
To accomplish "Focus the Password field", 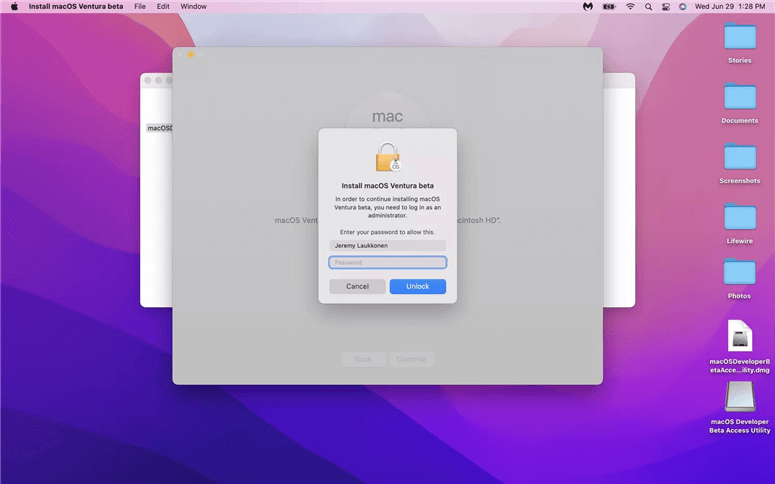I will [x=388, y=263].
